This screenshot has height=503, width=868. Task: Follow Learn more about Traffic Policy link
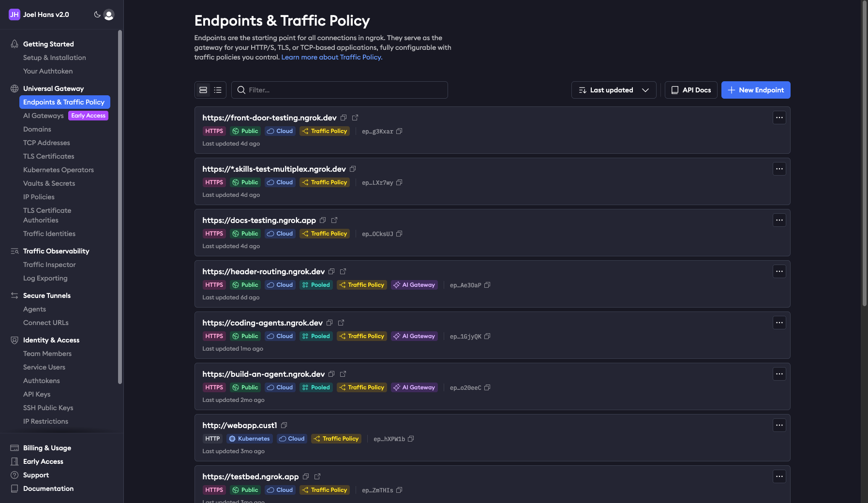(x=331, y=57)
